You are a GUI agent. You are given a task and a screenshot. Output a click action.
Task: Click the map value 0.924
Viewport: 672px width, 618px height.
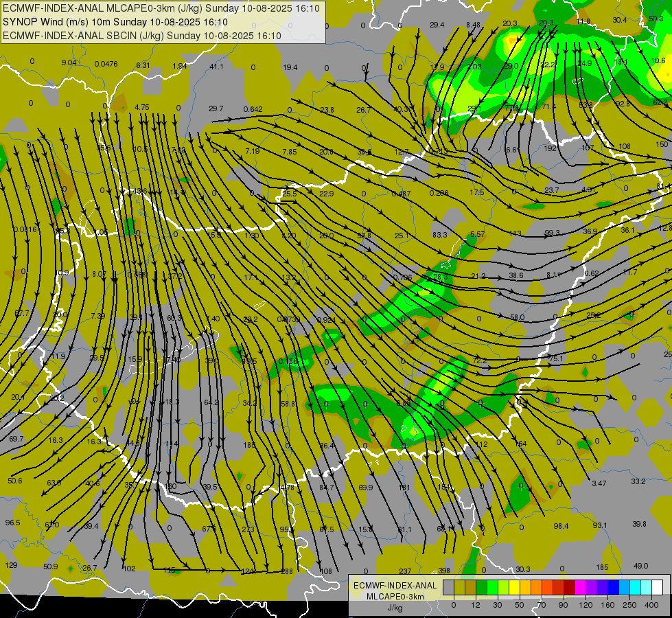(x=326, y=319)
